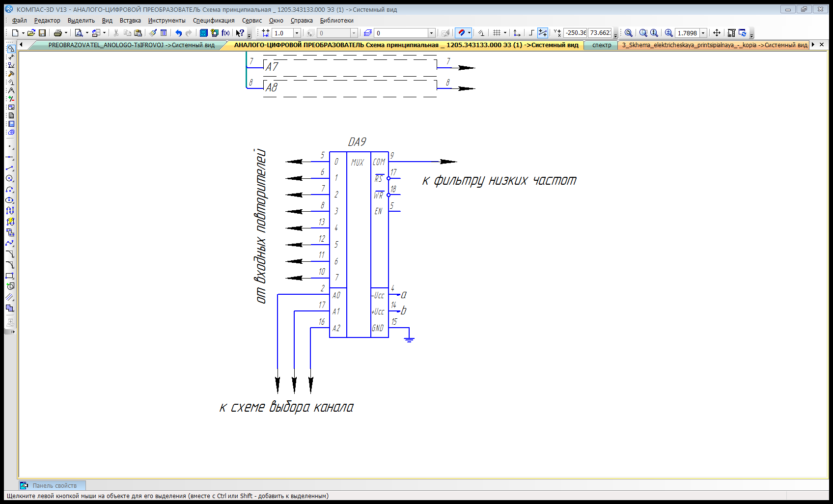The width and height of the screenshot is (833, 504).
Task: Open the snaps magnet dropdown arrow
Action: pyautogui.click(x=469, y=33)
